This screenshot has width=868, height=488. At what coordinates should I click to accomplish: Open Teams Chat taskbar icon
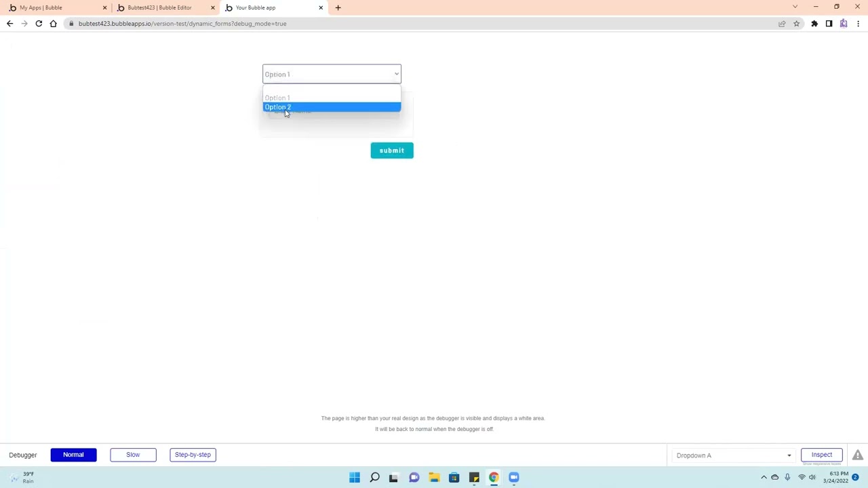pos(414,477)
